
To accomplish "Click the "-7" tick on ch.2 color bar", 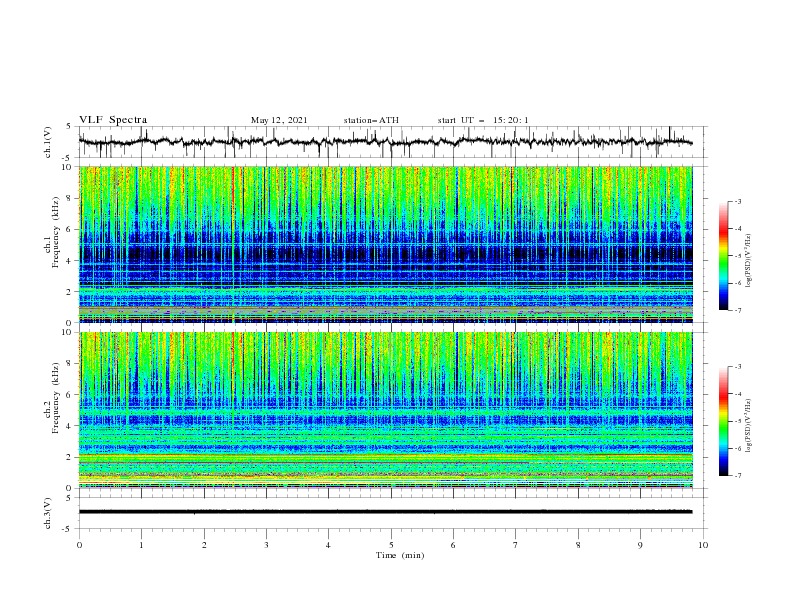I will point(738,476).
